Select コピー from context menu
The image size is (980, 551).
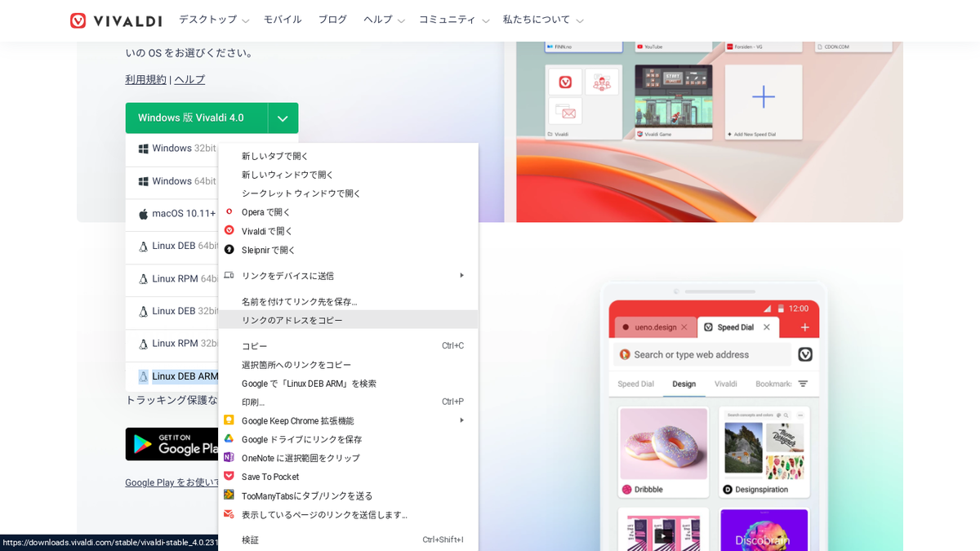pos(349,346)
